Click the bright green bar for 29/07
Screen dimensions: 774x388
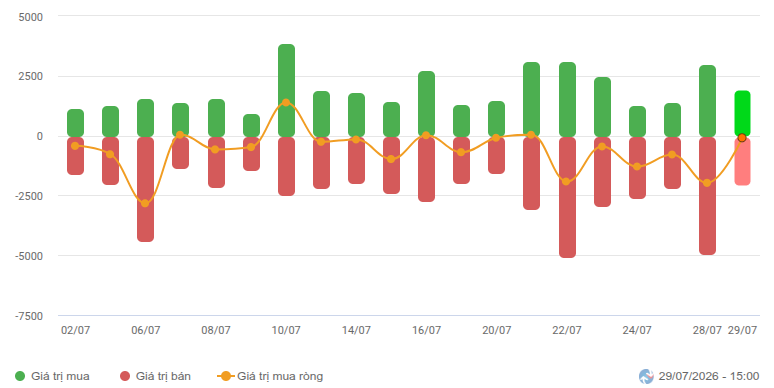tap(742, 114)
